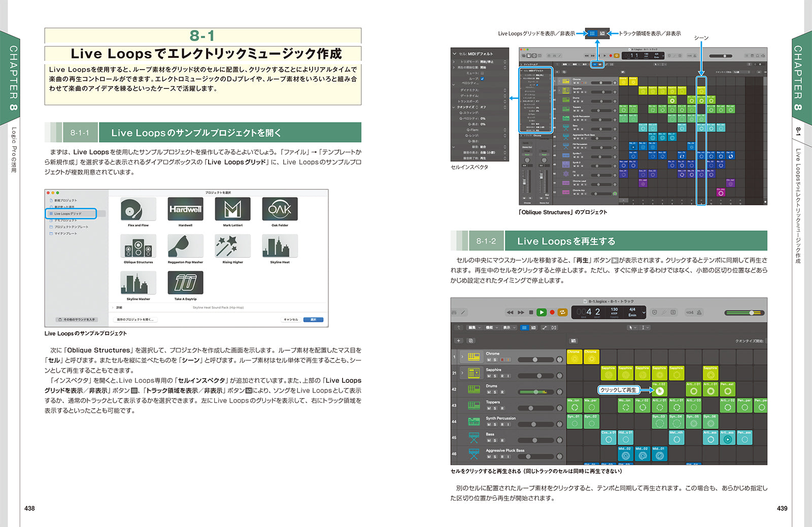This screenshot has height=527, width=812.
Task: Select the Take A Daytrip thumbnail
Action: pos(186,283)
